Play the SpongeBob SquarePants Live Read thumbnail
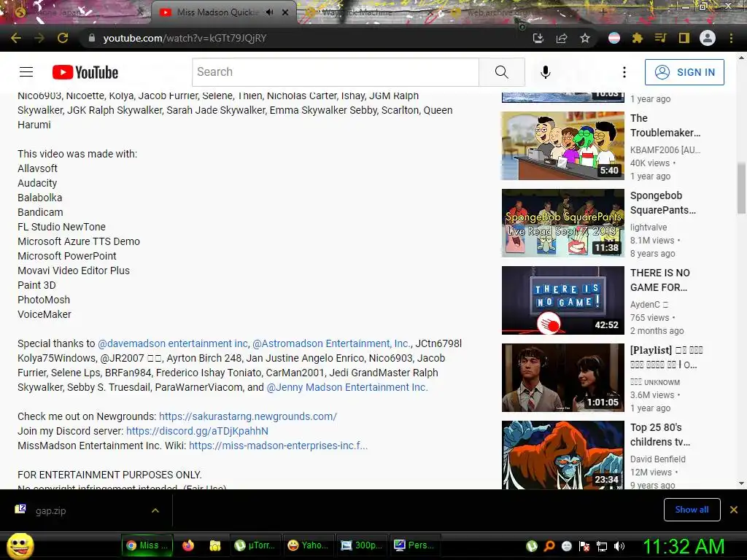The height and width of the screenshot is (560, 747). 562,223
